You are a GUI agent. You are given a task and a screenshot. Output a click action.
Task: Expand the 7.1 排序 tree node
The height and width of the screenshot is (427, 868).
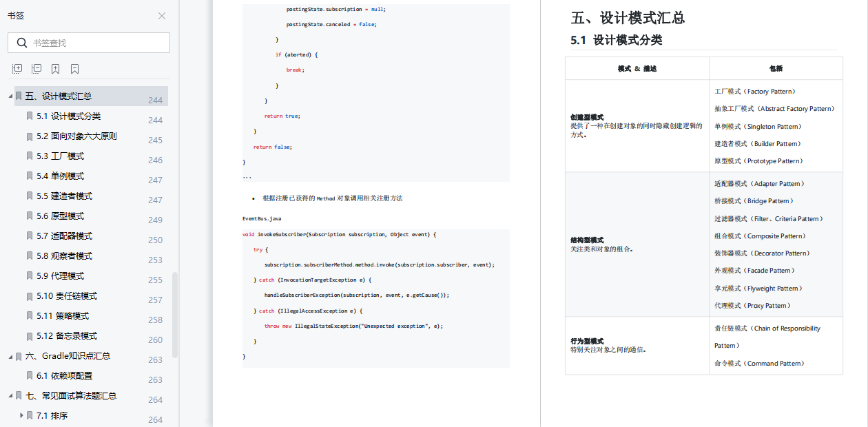click(21, 416)
